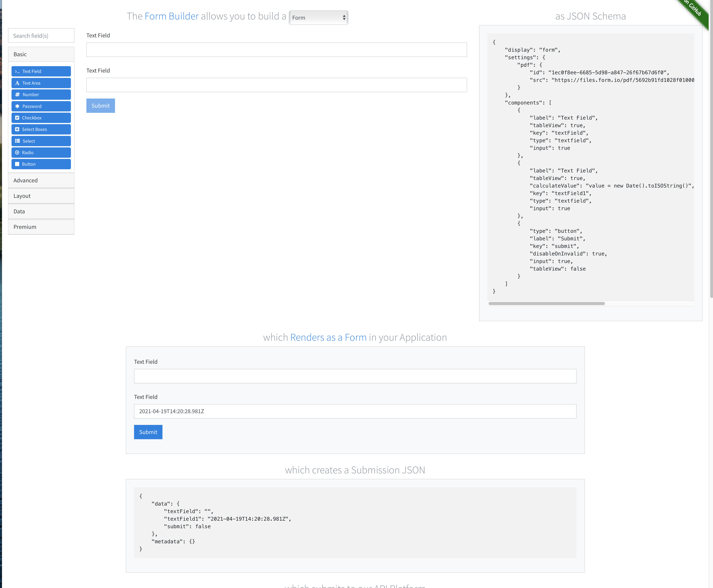
Task: Click the JSON schema horizontal scrollbar
Action: tap(546, 304)
